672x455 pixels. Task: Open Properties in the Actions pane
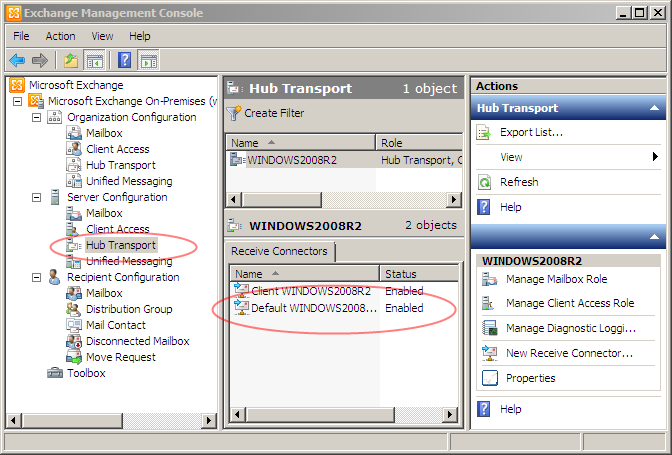point(530,378)
